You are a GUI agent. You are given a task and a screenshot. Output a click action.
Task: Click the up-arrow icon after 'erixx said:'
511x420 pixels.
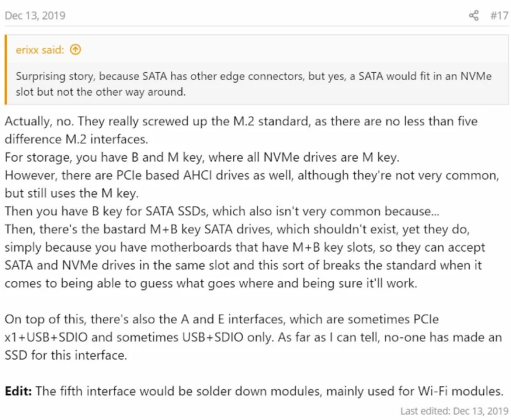75,49
